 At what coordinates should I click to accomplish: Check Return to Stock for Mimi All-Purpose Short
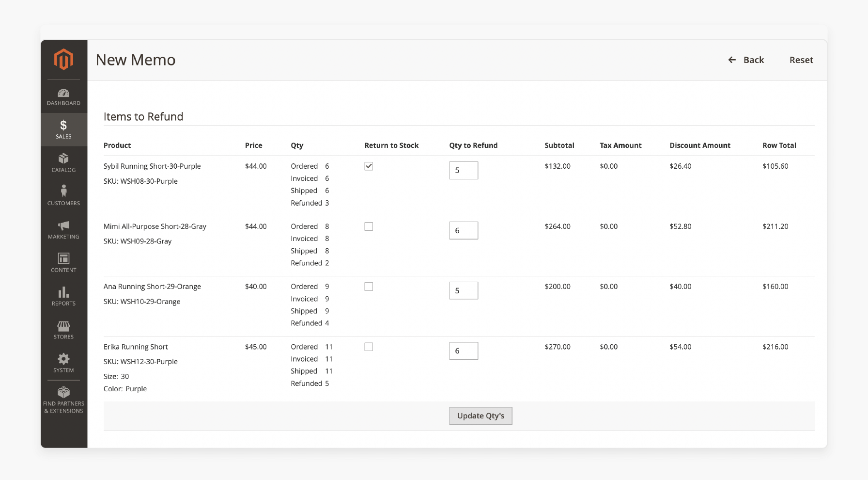click(x=369, y=226)
